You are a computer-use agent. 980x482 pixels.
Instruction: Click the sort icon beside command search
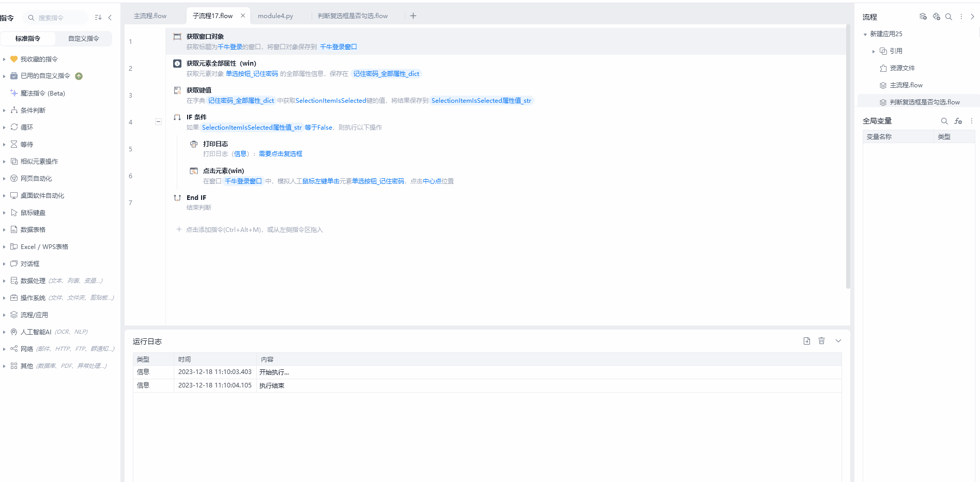pos(98,18)
